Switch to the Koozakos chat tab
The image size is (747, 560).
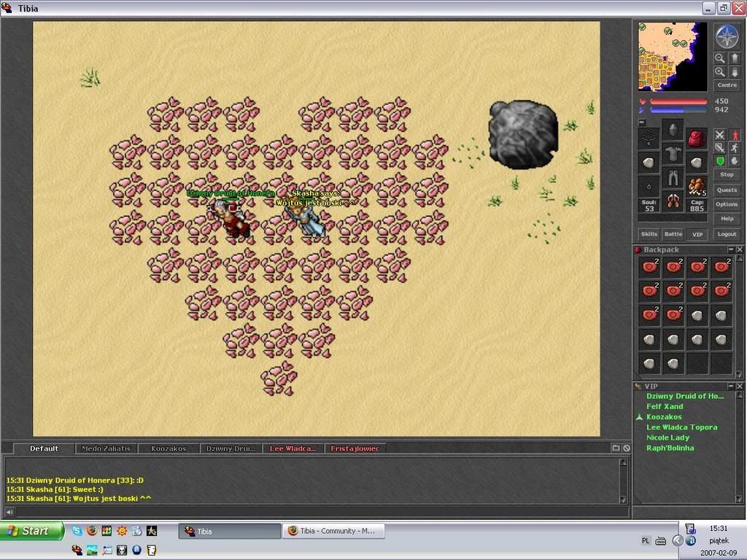[169, 448]
